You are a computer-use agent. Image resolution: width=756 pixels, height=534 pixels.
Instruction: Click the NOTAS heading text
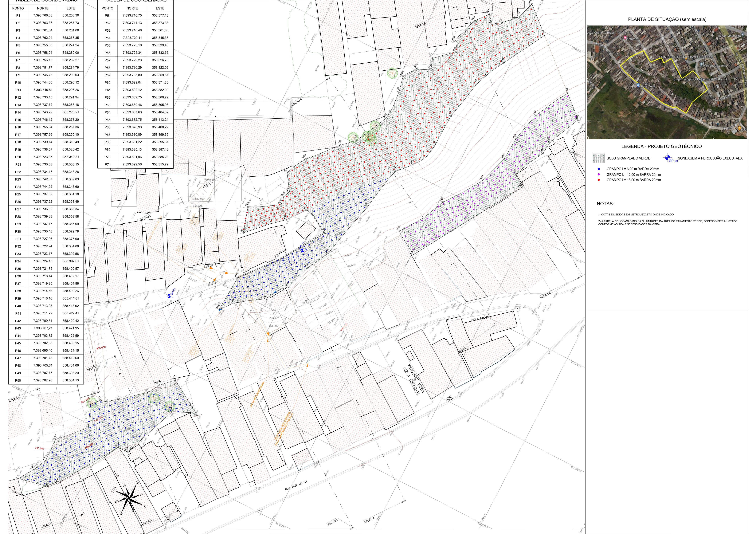pyautogui.click(x=605, y=204)
